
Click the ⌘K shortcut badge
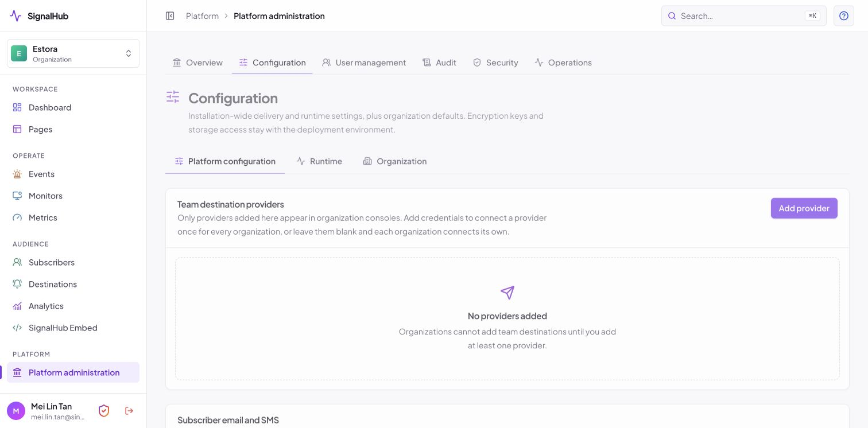tap(812, 16)
